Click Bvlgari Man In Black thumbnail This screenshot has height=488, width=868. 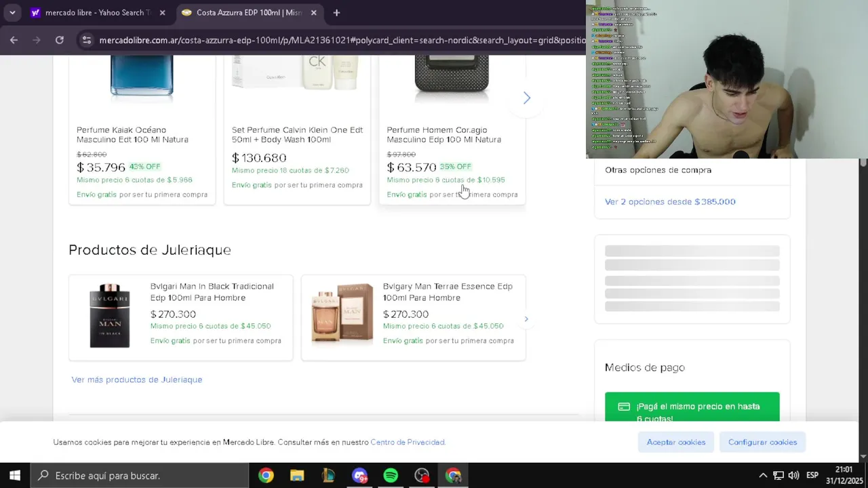pos(109,316)
